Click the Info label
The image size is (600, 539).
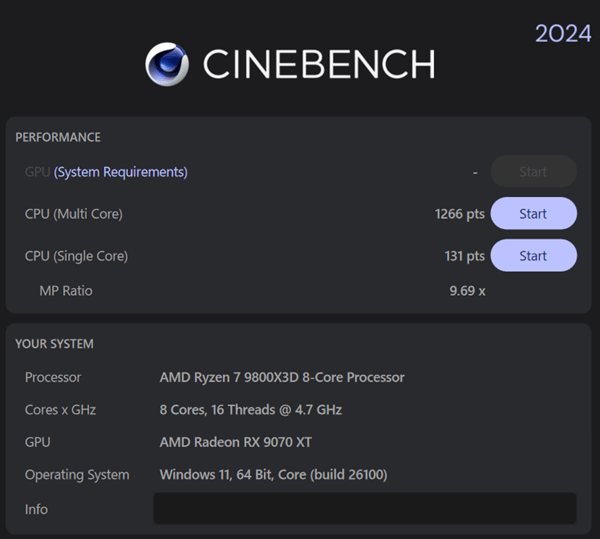[36, 509]
